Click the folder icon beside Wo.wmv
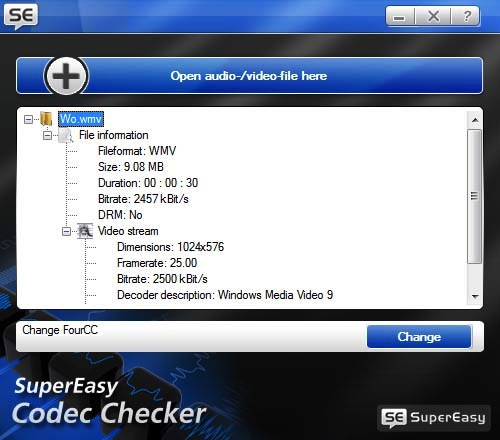 [46, 119]
